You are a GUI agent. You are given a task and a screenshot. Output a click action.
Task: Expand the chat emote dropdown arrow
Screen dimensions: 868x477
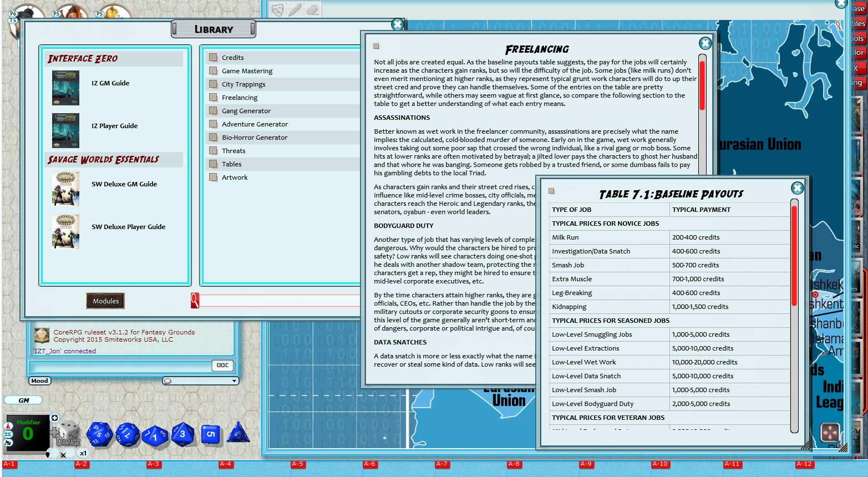[x=234, y=381]
